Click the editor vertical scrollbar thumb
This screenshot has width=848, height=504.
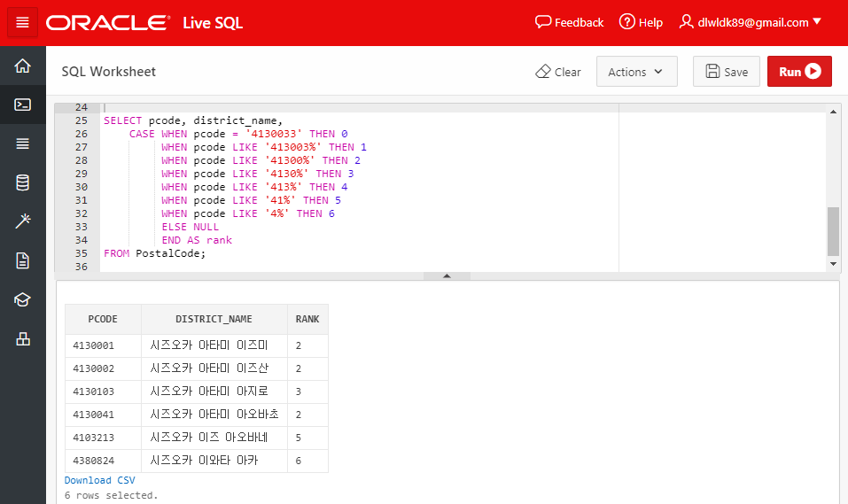[x=833, y=231]
